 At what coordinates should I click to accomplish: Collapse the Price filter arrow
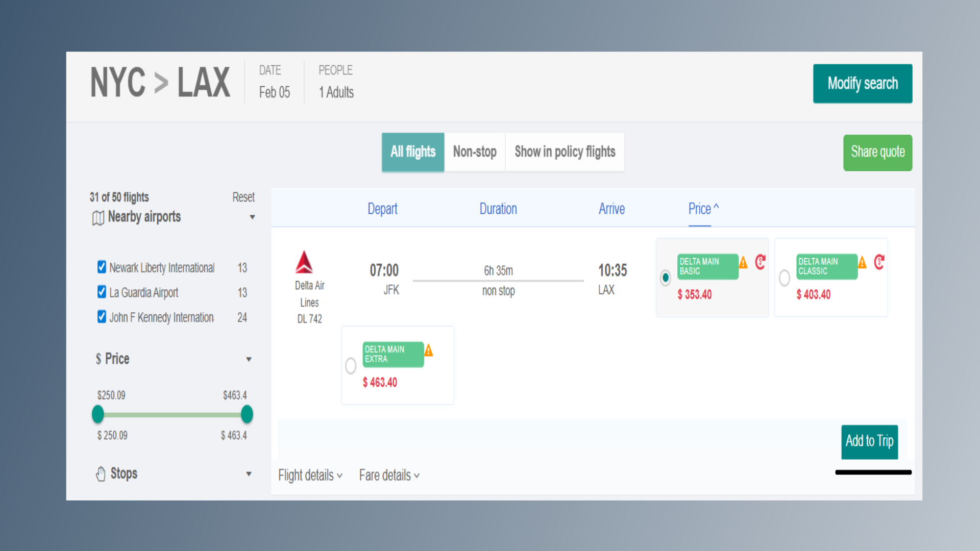[249, 359]
